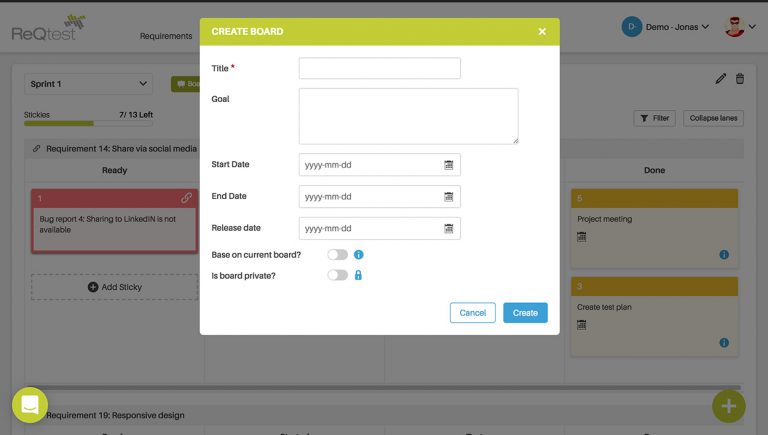Click the lock icon beside Is board private
Image resolution: width=768 pixels, height=435 pixels.
(359, 275)
